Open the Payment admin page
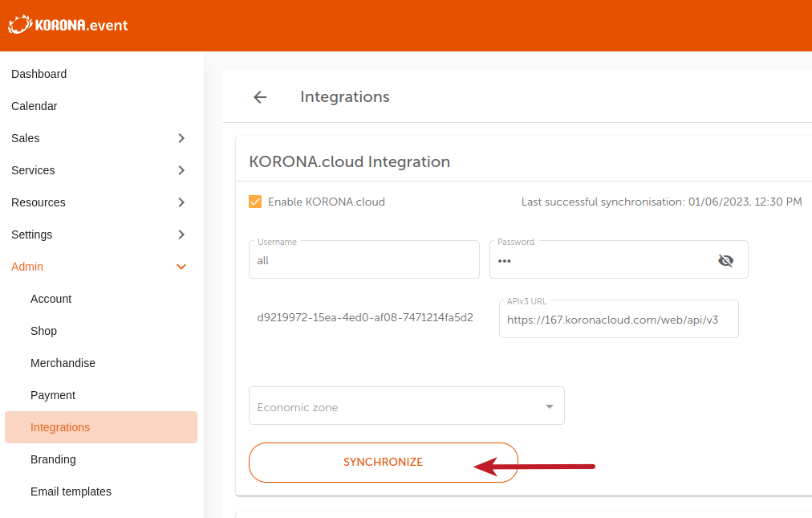Image resolution: width=812 pixels, height=518 pixels. 53,395
